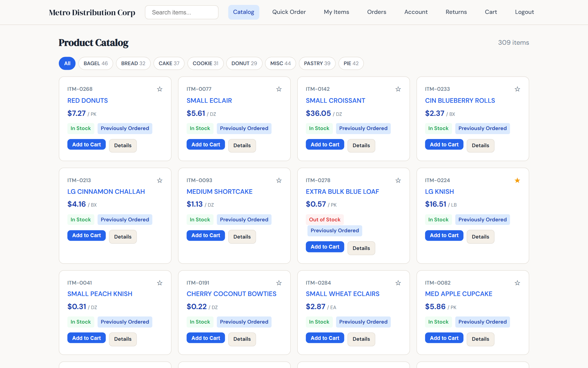The width and height of the screenshot is (588, 368).
Task: Add RED DONUTS to cart
Action: click(x=86, y=144)
